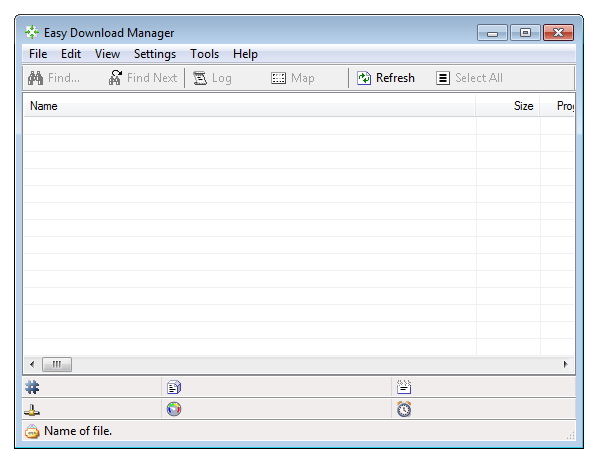Image resolution: width=596 pixels, height=464 pixels.
Task: Click the open-sign icon in status bar
Action: point(32,431)
